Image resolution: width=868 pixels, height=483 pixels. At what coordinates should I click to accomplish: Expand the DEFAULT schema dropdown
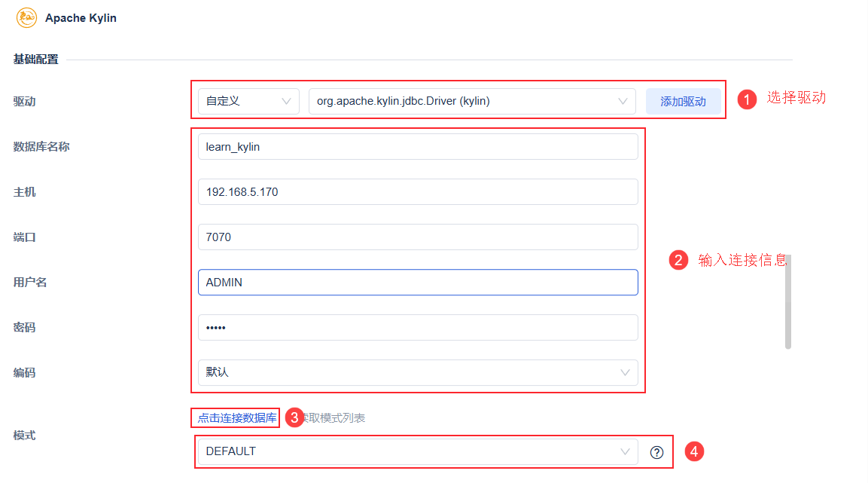click(418, 451)
